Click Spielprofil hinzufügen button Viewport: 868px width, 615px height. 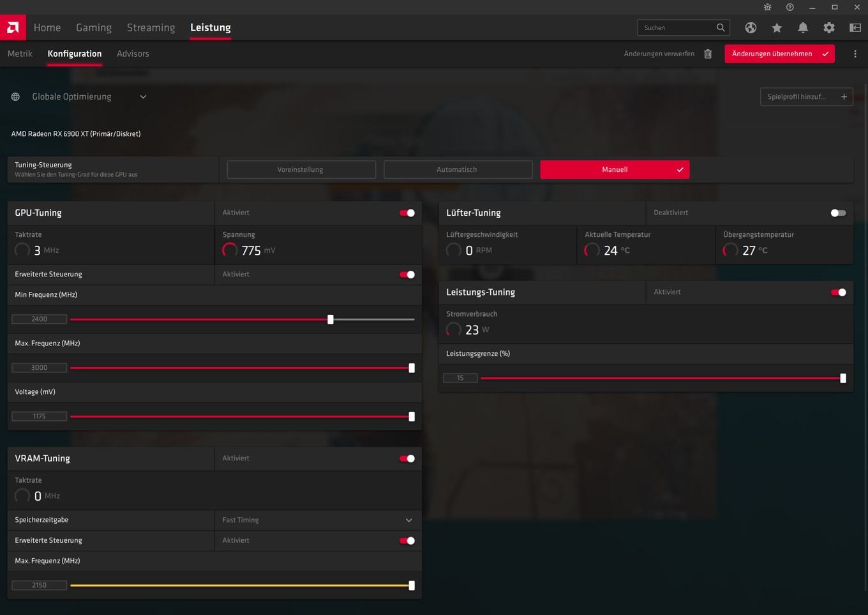806,97
